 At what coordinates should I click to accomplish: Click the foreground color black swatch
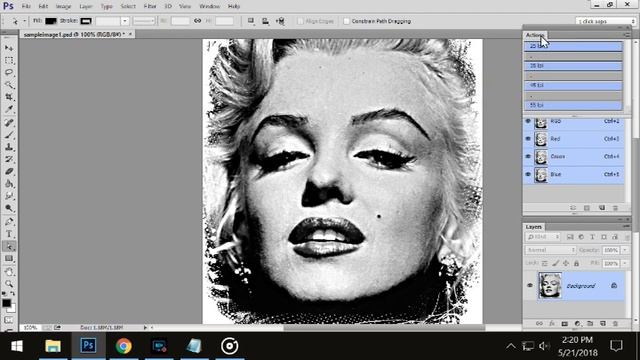point(6,303)
